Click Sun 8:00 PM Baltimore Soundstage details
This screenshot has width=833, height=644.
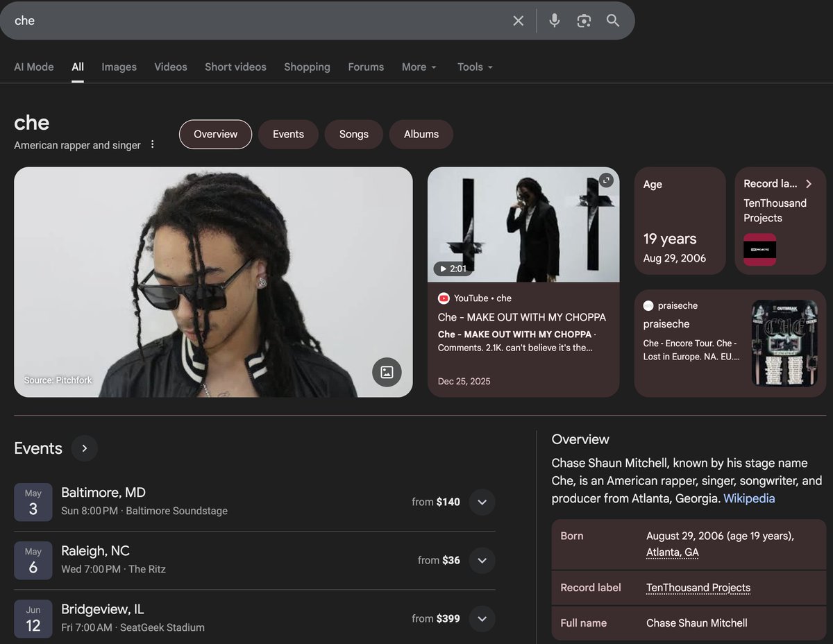144,511
